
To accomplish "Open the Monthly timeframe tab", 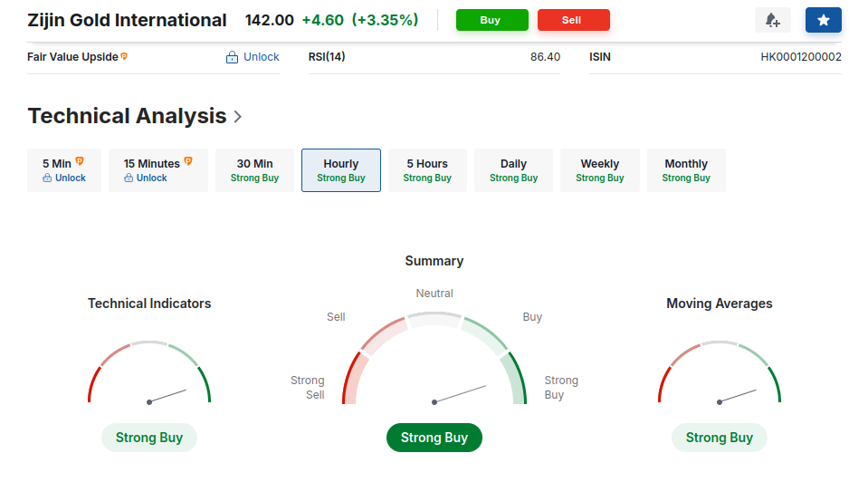I will [686, 170].
